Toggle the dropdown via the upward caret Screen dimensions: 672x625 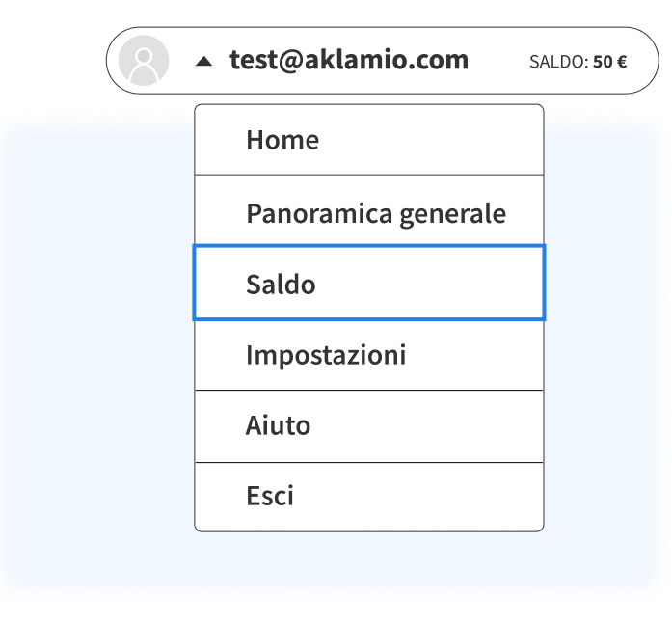pyautogui.click(x=204, y=62)
